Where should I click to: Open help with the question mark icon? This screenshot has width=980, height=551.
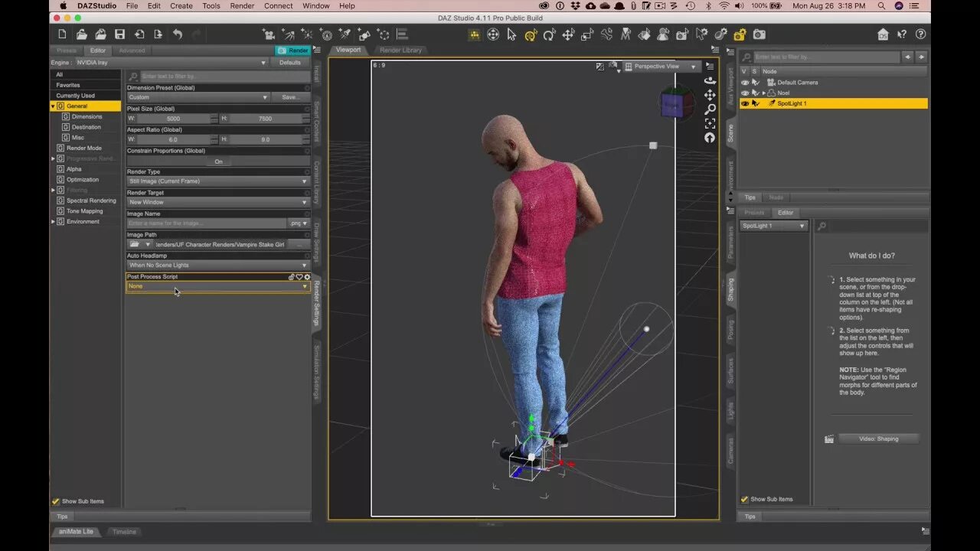point(920,34)
